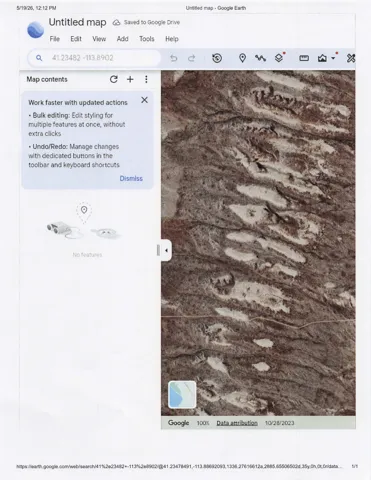The image size is (371, 480).
Task: Click the search field with coordinates
Action: point(94,58)
